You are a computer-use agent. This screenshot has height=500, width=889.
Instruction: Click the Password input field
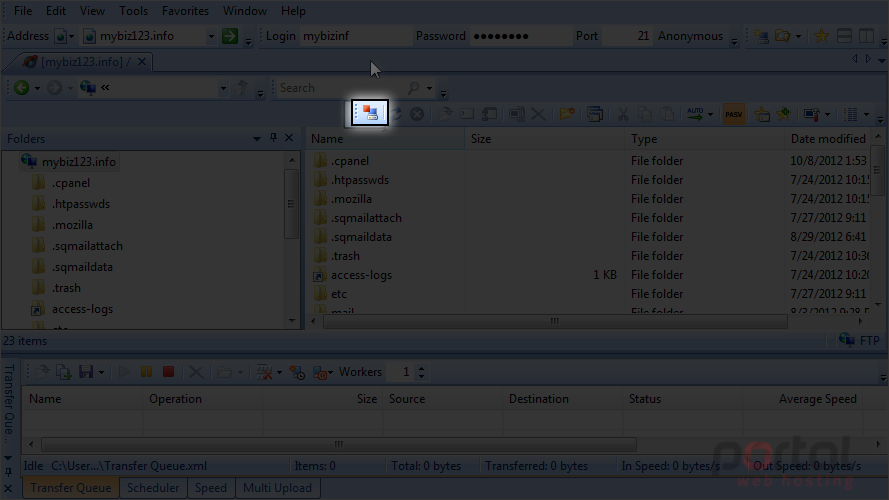521,36
